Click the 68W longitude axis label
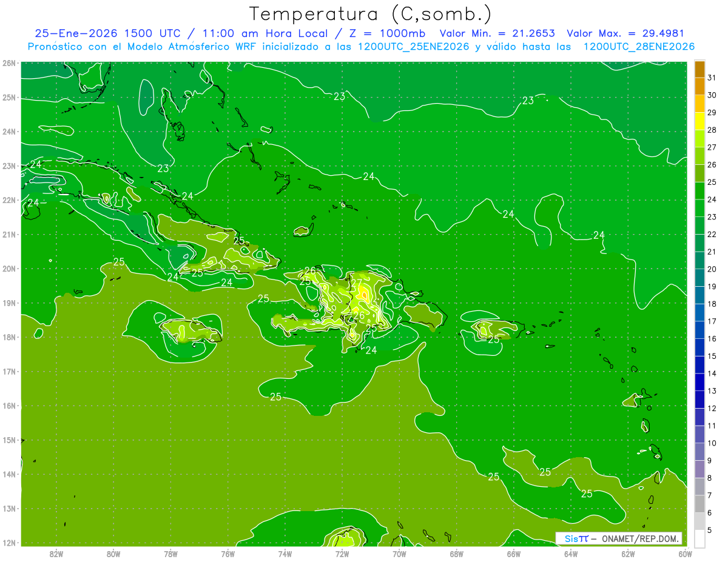The height and width of the screenshot is (562, 728). [457, 554]
